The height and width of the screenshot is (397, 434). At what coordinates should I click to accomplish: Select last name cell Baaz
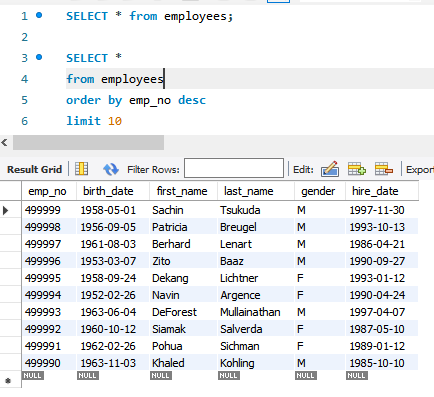pyautogui.click(x=256, y=261)
